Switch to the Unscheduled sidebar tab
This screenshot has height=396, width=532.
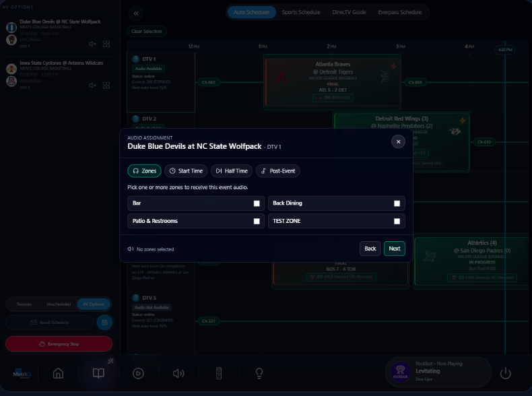coord(59,304)
